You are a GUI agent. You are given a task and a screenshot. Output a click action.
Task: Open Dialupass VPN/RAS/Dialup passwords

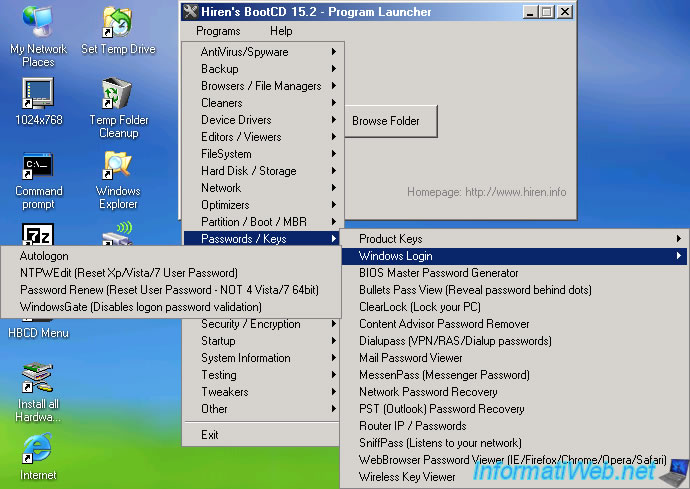pyautogui.click(x=514, y=341)
